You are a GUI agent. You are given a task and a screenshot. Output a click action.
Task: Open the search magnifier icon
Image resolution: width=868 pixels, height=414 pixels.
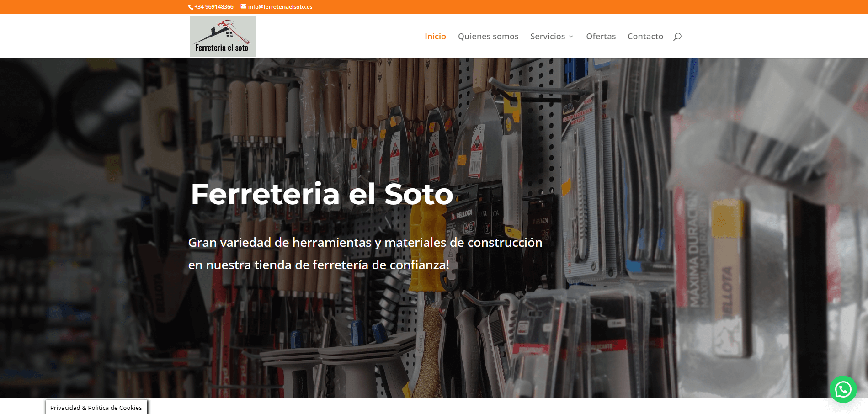[x=677, y=37]
